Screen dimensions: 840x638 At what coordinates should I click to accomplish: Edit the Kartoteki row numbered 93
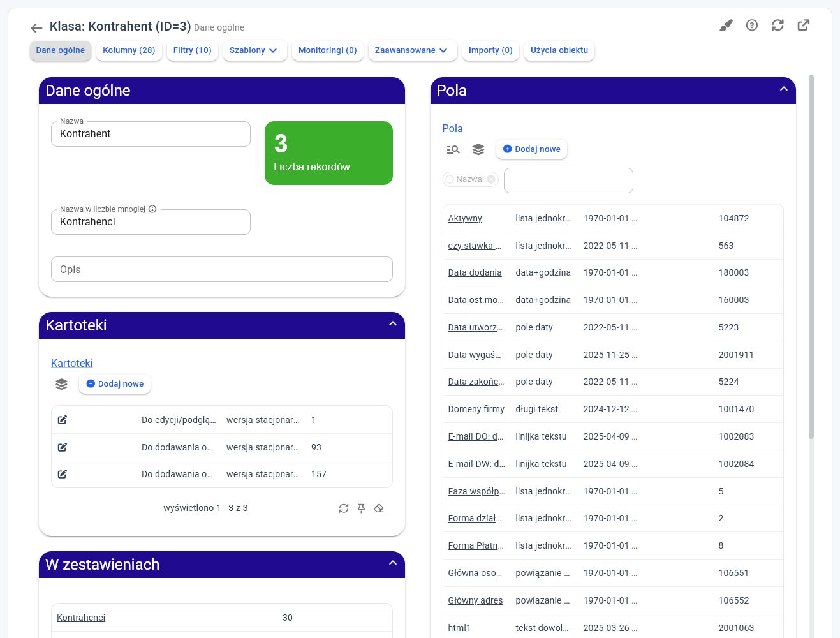[63, 447]
